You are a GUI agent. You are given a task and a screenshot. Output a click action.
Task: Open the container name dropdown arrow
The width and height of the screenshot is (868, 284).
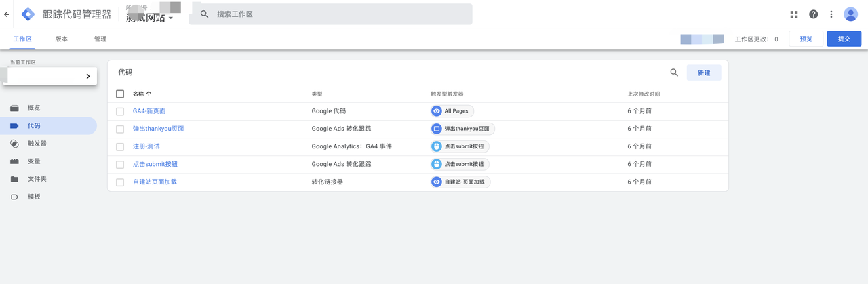tap(171, 18)
